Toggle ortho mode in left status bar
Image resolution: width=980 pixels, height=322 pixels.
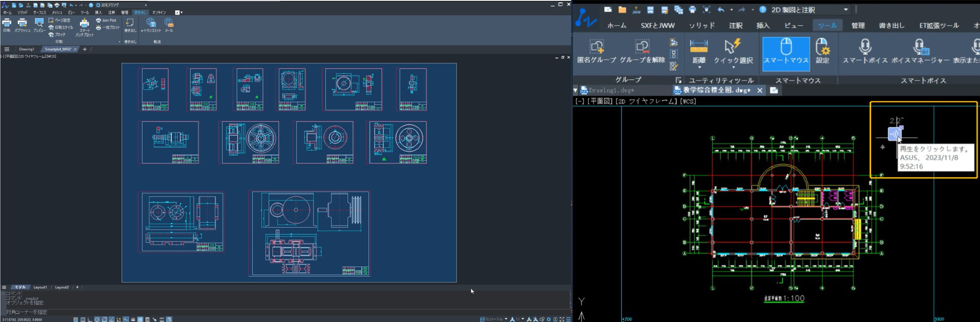pos(90,319)
